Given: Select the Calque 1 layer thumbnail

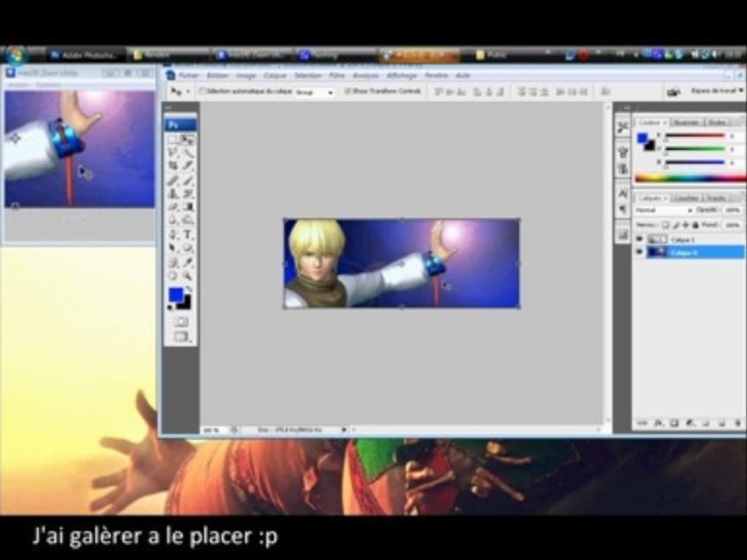Looking at the screenshot, I should 658,239.
